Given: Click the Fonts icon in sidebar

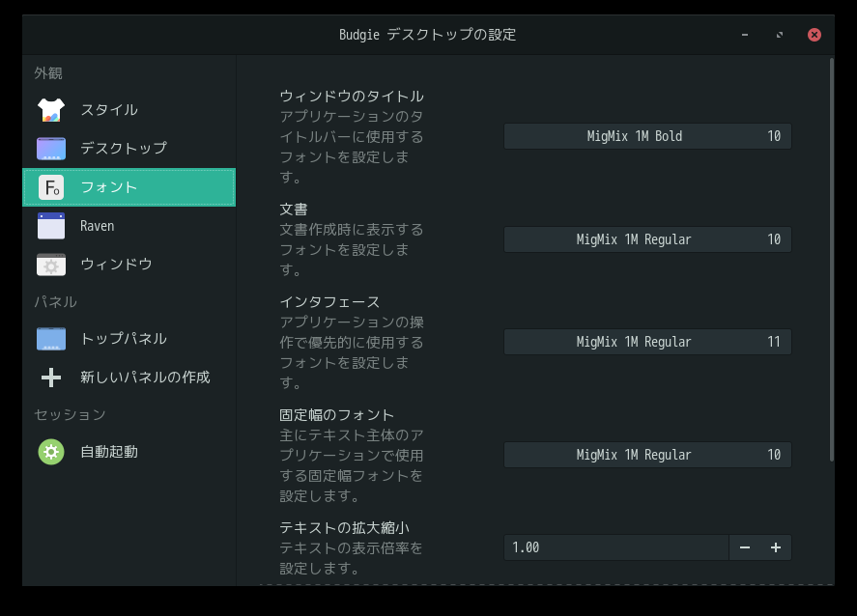Looking at the screenshot, I should click(51, 187).
